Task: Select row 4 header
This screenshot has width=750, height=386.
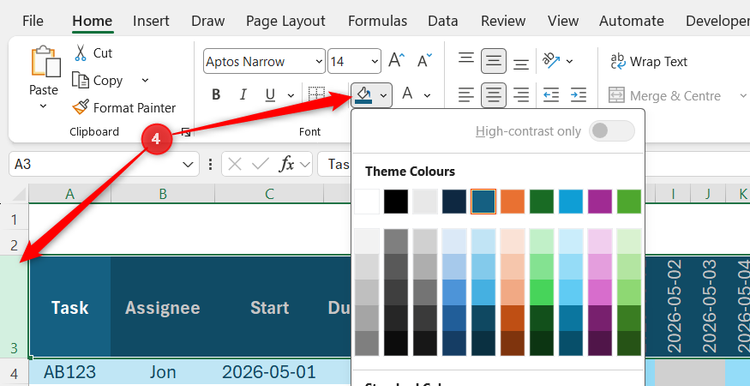Action: pyautogui.click(x=14, y=372)
